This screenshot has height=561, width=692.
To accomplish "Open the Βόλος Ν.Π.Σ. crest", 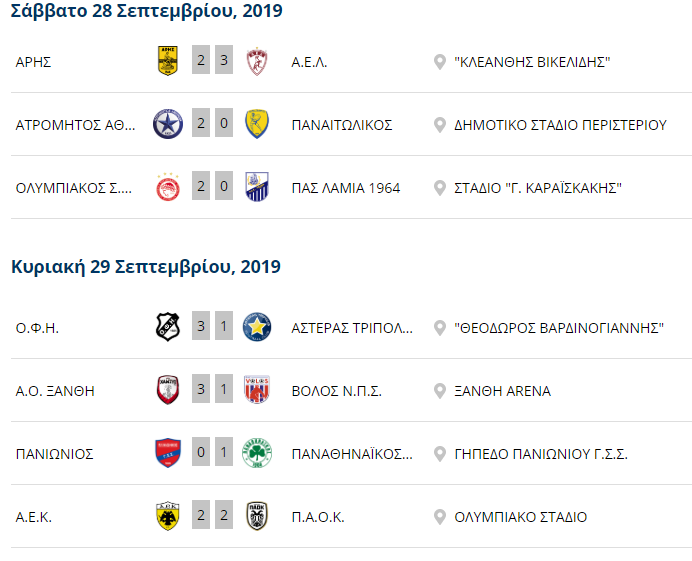I will [x=257, y=390].
